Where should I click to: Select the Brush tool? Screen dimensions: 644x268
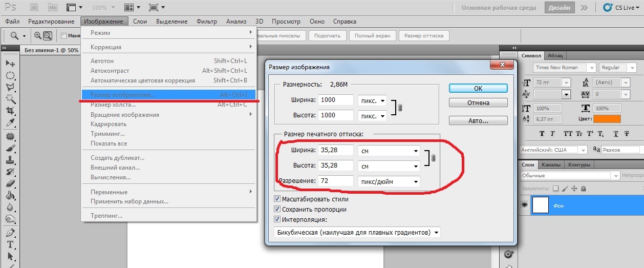pos(10,148)
